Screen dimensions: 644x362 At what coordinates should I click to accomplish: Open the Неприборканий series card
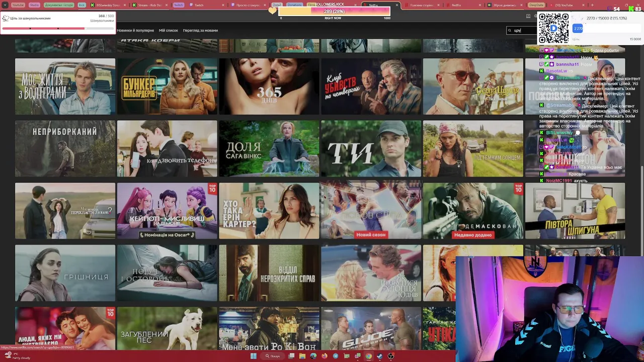(x=65, y=148)
